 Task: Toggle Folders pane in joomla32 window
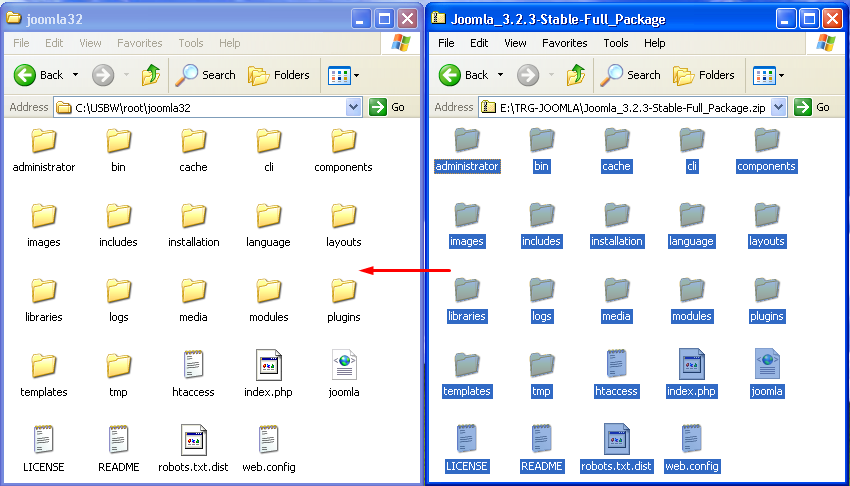coord(279,75)
